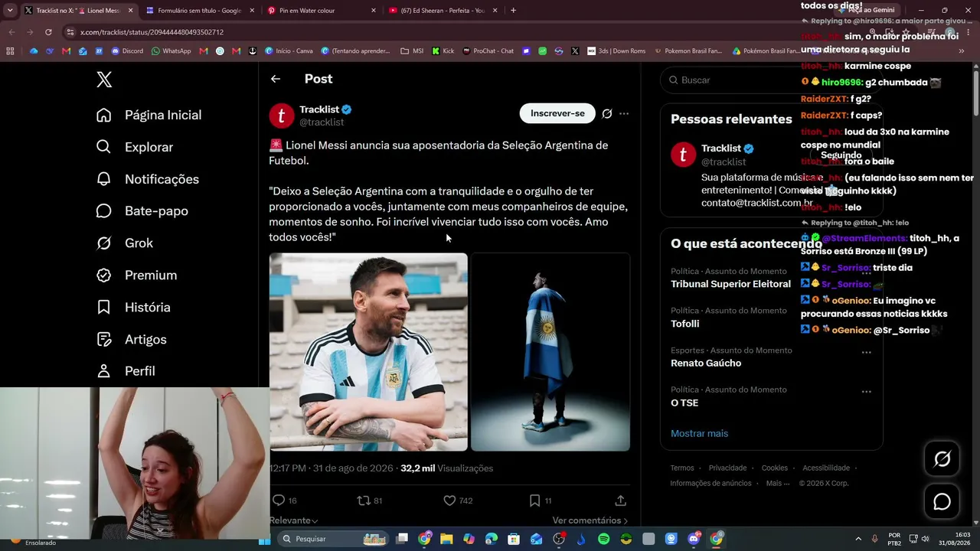Viewport: 980px width, 551px height.
Task: Open the ProChat - Chat bookmark
Action: pos(488,51)
